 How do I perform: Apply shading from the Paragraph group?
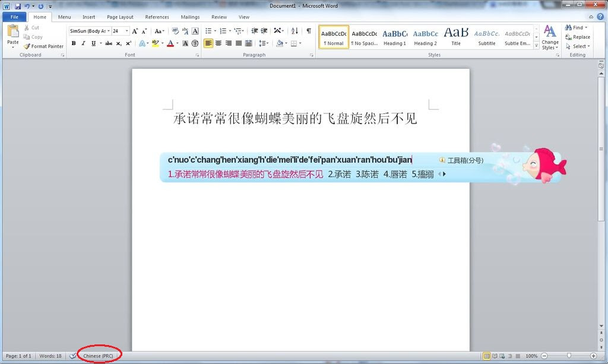pyautogui.click(x=281, y=43)
